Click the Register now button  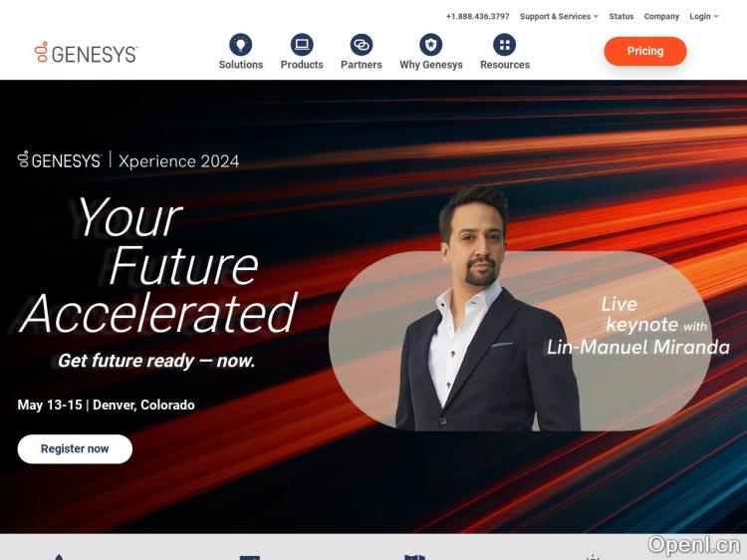(x=75, y=449)
